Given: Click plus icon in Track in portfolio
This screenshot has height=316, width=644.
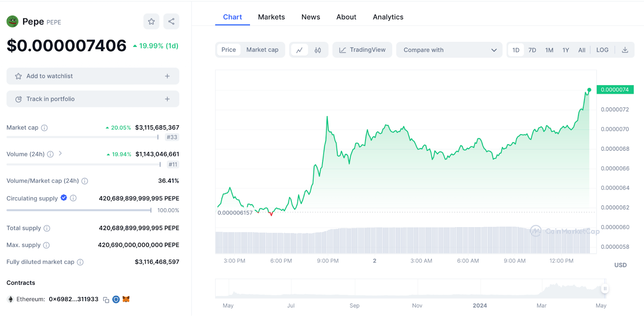Looking at the screenshot, I should pos(167,99).
